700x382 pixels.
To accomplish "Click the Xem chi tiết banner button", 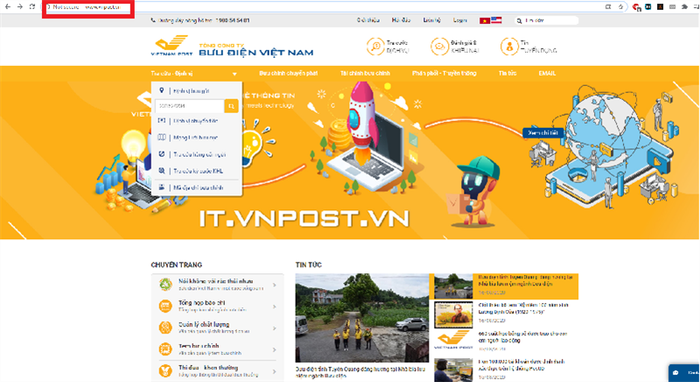I will tap(543, 133).
